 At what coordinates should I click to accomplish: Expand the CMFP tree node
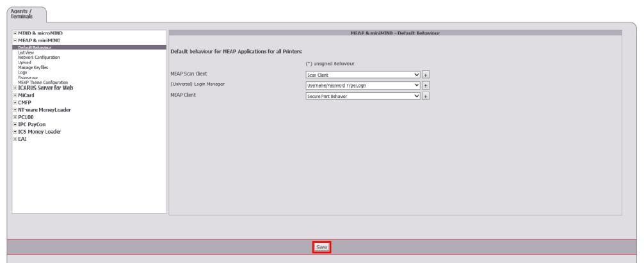(15, 102)
